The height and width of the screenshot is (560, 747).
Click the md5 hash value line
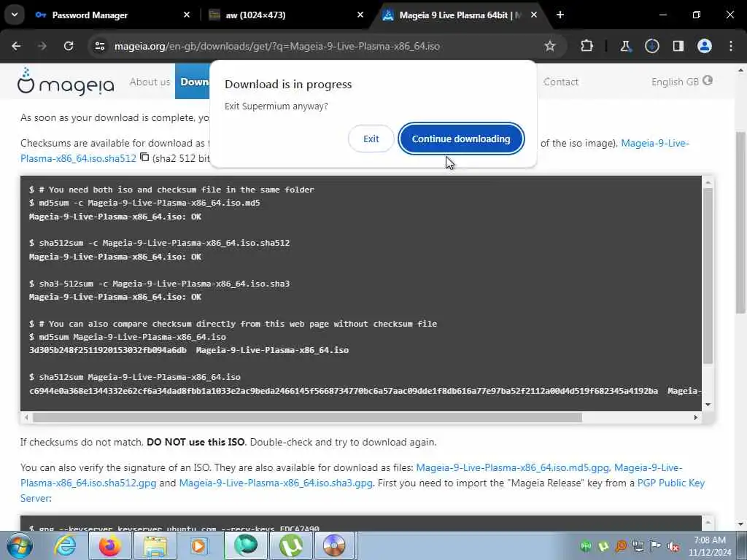tap(189, 350)
